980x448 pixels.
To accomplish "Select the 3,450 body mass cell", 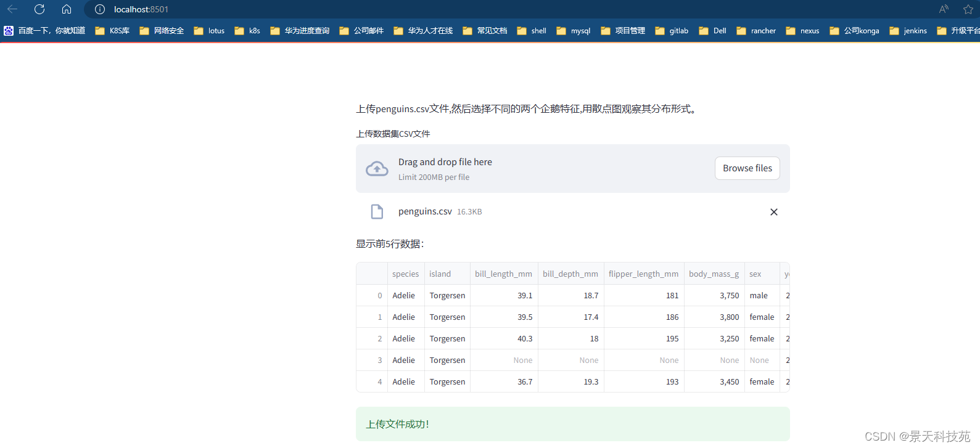I will [714, 382].
